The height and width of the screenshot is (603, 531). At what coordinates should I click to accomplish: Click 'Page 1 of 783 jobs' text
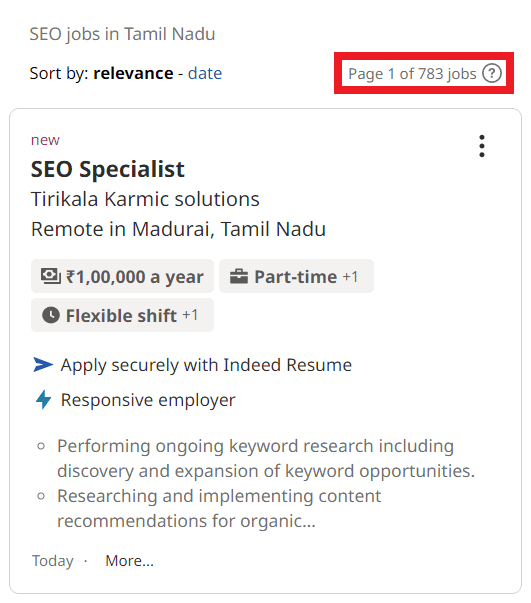tap(412, 73)
